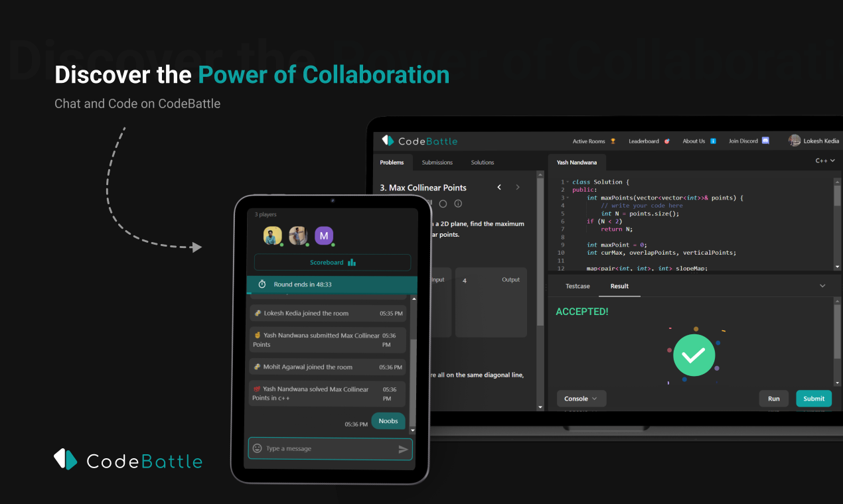Viewport: 843px width, 504px height.
Task: Select the Yash Nandwana editor tab
Action: [x=577, y=162]
